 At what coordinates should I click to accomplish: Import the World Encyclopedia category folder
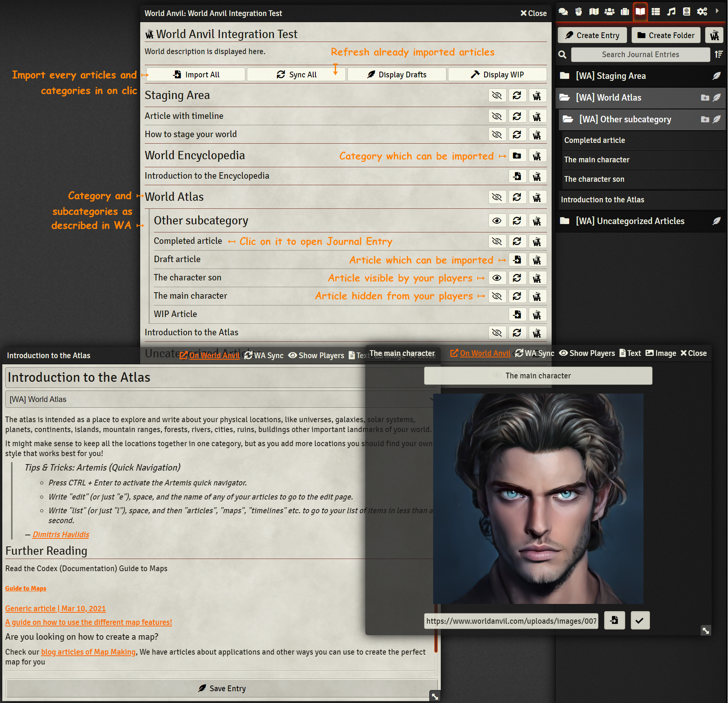pos(517,155)
